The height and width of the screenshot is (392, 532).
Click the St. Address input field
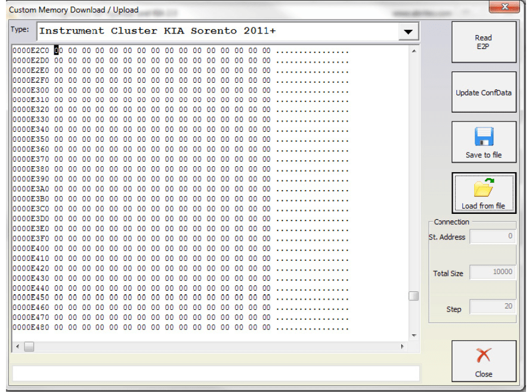coord(493,237)
